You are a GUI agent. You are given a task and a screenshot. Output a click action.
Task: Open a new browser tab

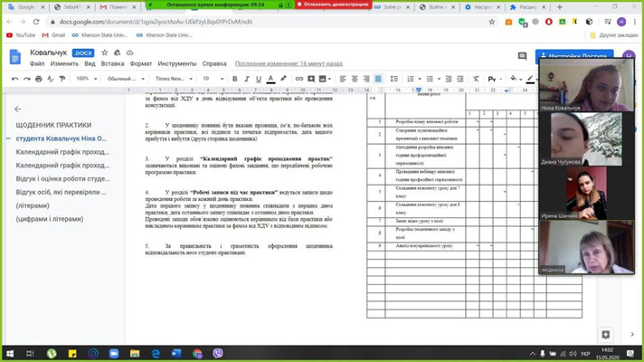559,7
